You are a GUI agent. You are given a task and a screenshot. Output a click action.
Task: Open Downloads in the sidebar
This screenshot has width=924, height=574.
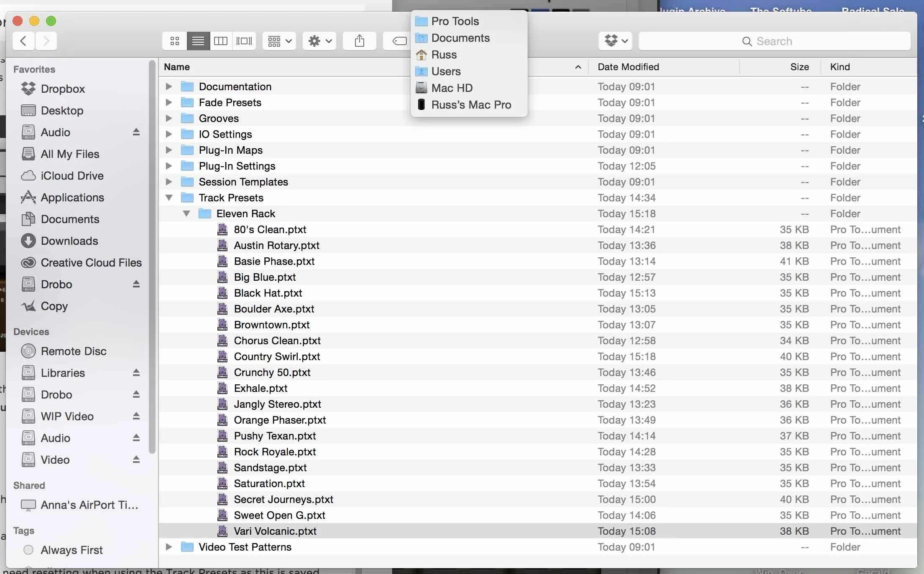click(x=69, y=241)
